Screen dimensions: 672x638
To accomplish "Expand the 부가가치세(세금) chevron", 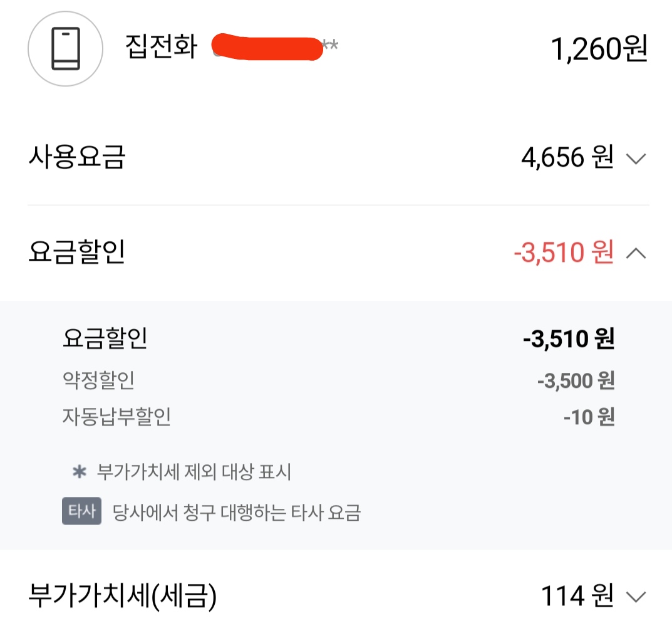I will tap(636, 597).
